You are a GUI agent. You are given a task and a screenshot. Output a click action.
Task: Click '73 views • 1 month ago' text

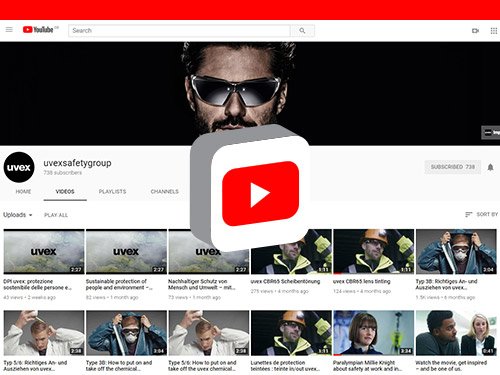coord(194,297)
